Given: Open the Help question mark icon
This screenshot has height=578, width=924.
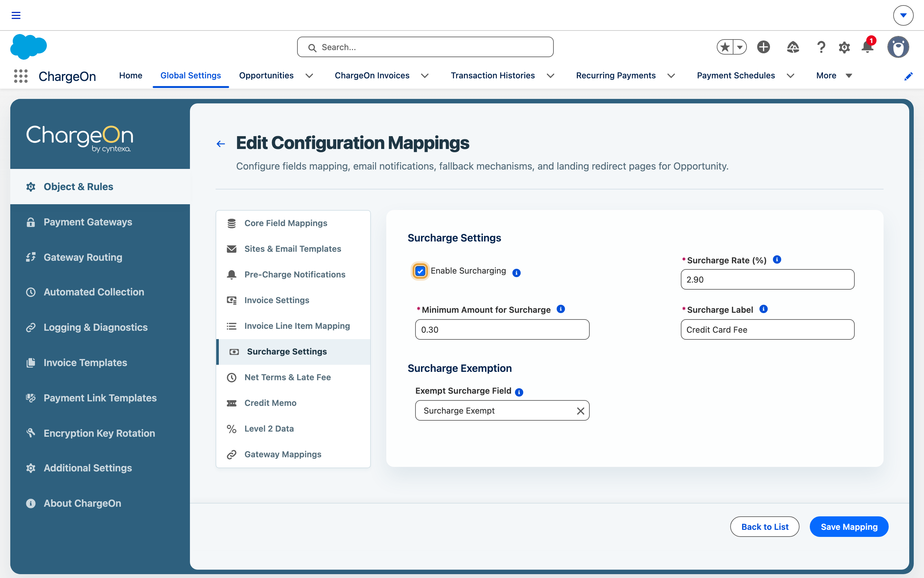Looking at the screenshot, I should pyautogui.click(x=821, y=47).
